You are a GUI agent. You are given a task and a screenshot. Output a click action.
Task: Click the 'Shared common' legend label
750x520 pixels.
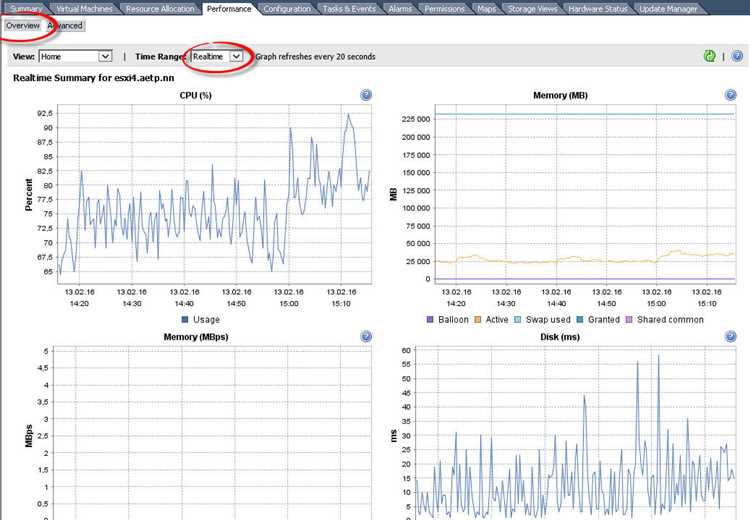[x=670, y=320]
